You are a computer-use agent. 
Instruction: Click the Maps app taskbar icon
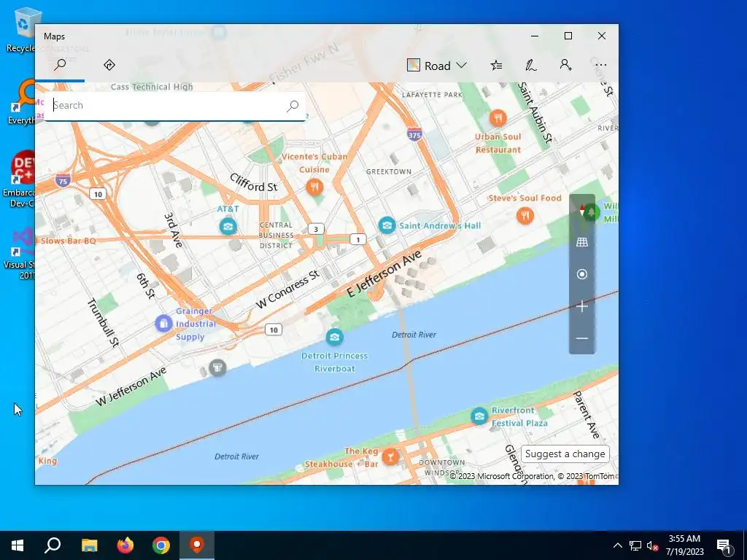197,545
